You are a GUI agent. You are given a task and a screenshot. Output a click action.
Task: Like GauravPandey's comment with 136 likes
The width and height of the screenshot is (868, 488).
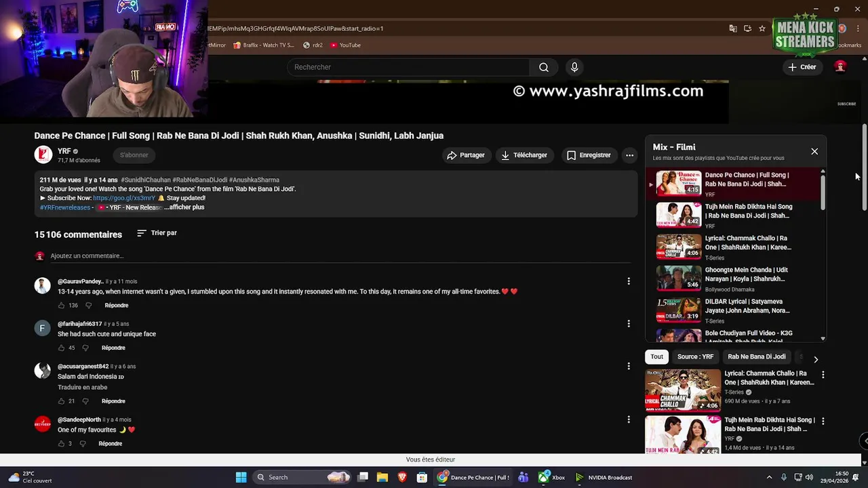(x=61, y=306)
